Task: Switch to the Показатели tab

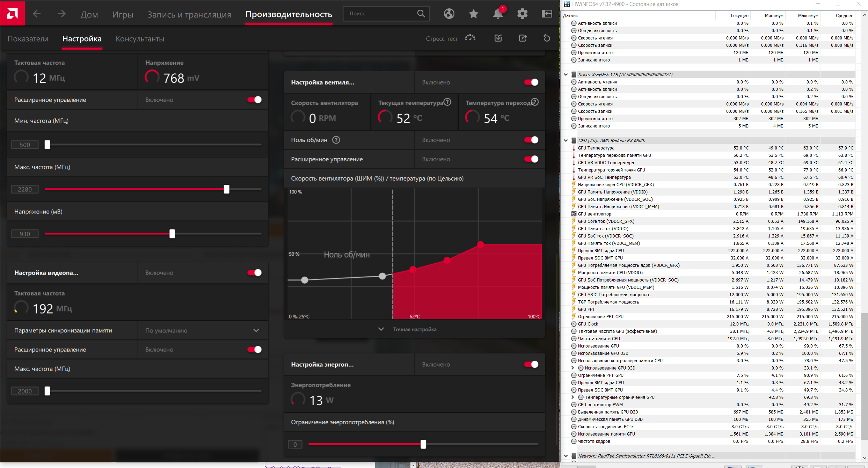Action: [x=28, y=39]
